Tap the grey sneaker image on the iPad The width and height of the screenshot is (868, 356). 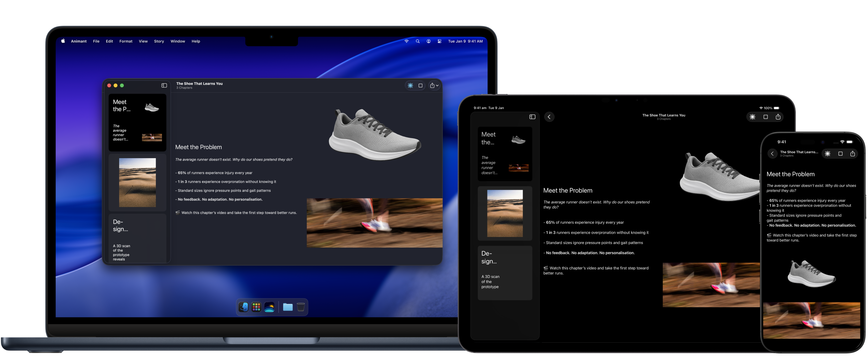coord(720,177)
